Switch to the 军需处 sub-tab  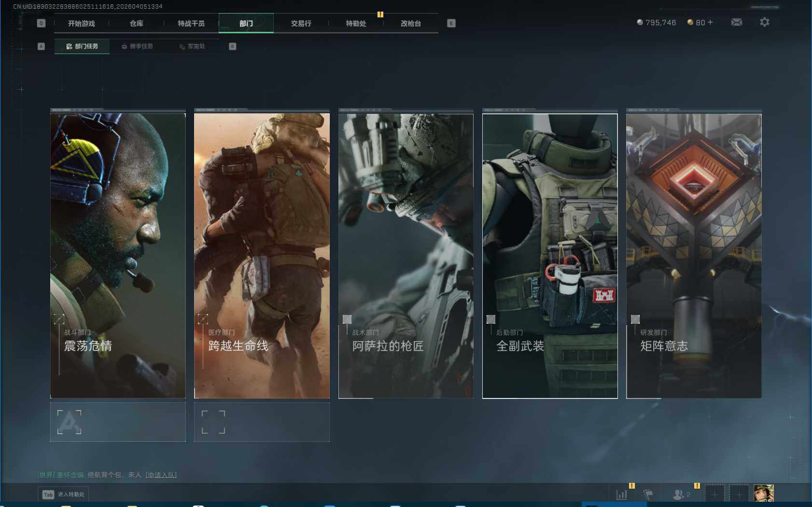click(x=192, y=46)
